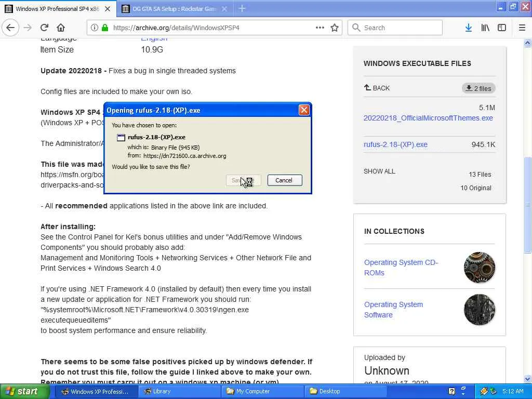Image resolution: width=532 pixels, height=399 pixels.
Task: Open a new tab with plus
Action: point(242,8)
